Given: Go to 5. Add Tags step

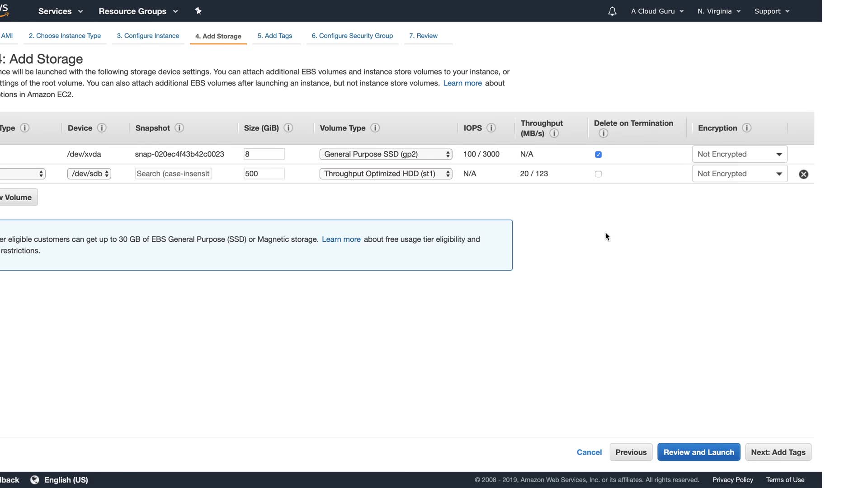Looking at the screenshot, I should [x=275, y=36].
